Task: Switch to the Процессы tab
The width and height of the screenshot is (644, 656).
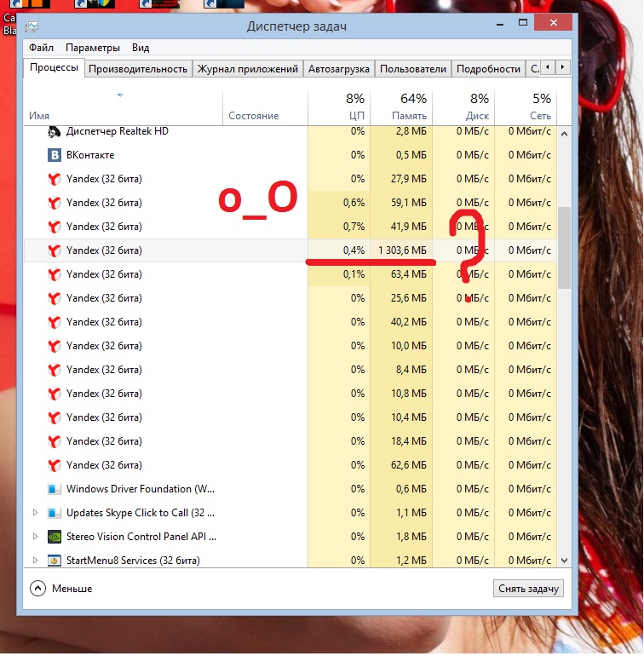Action: pyautogui.click(x=54, y=68)
